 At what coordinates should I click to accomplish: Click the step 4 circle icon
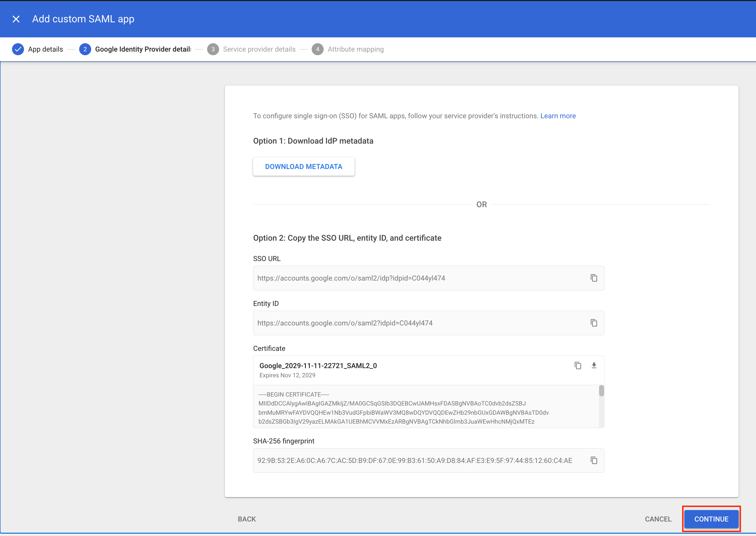pos(317,49)
